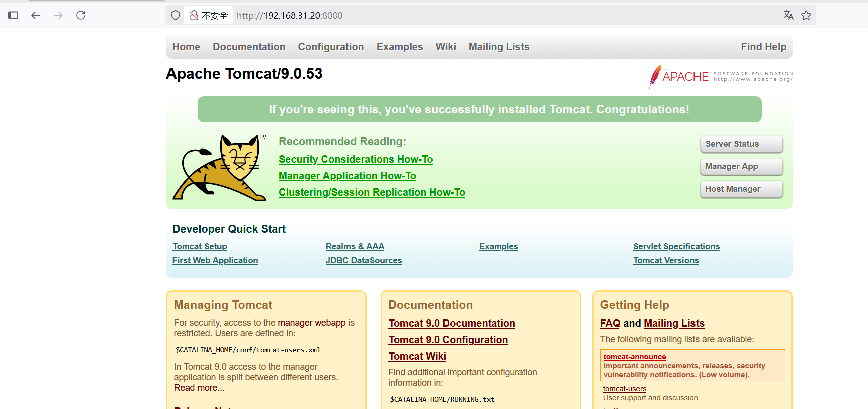The image size is (868, 409).
Task: Click the Managing Tomcat heading
Action: coord(223,305)
